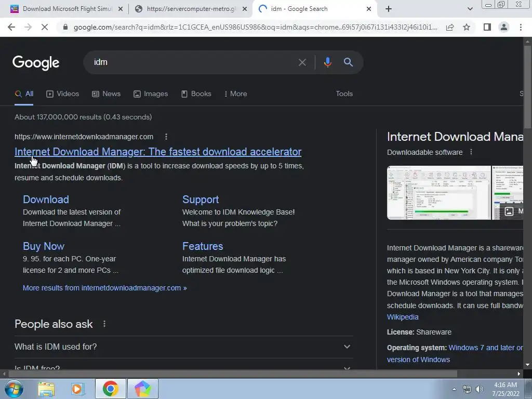The width and height of the screenshot is (532, 399).
Task: Switch to Books results
Action: (x=196, y=94)
